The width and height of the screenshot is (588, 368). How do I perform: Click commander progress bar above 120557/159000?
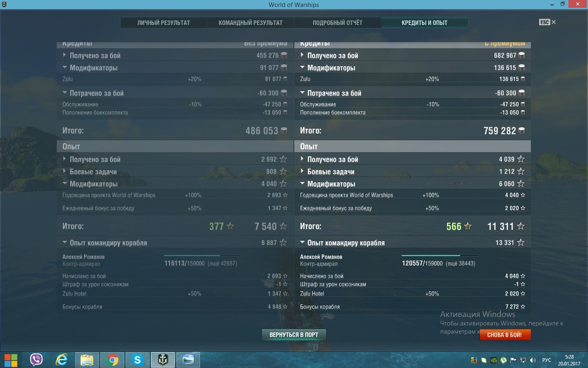(440, 256)
